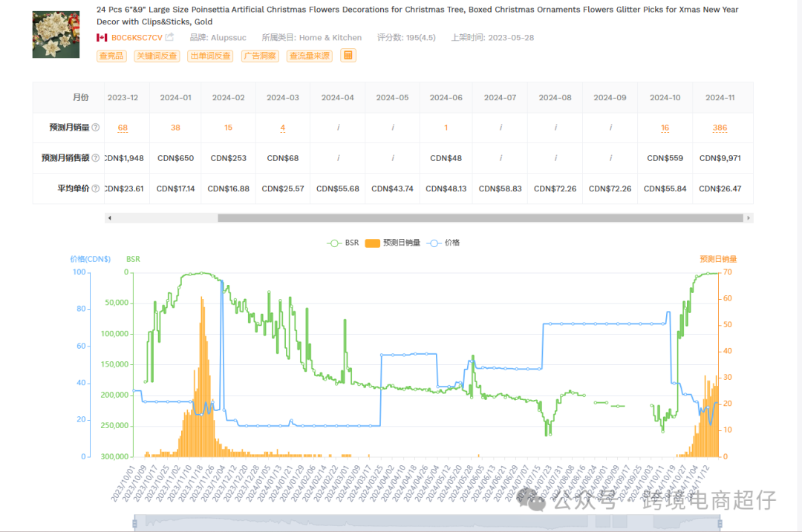Click the 386 sales value for 2024-11
The width and height of the screenshot is (802, 532).
pyautogui.click(x=720, y=128)
